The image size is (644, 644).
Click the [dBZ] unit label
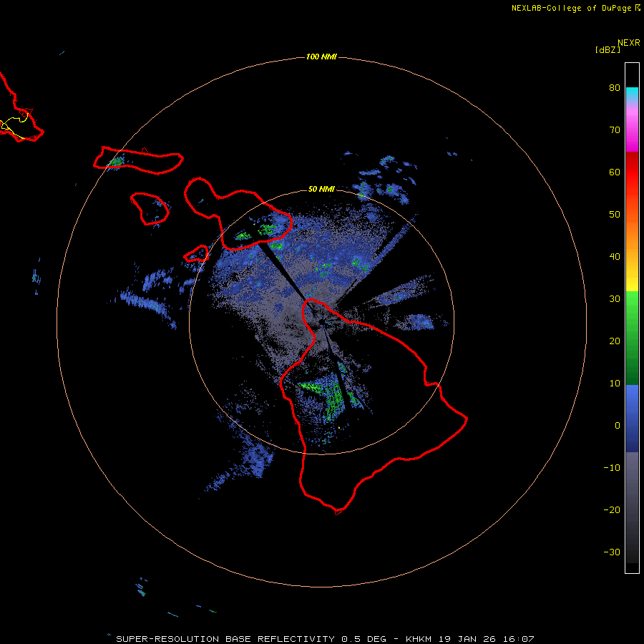pos(608,50)
